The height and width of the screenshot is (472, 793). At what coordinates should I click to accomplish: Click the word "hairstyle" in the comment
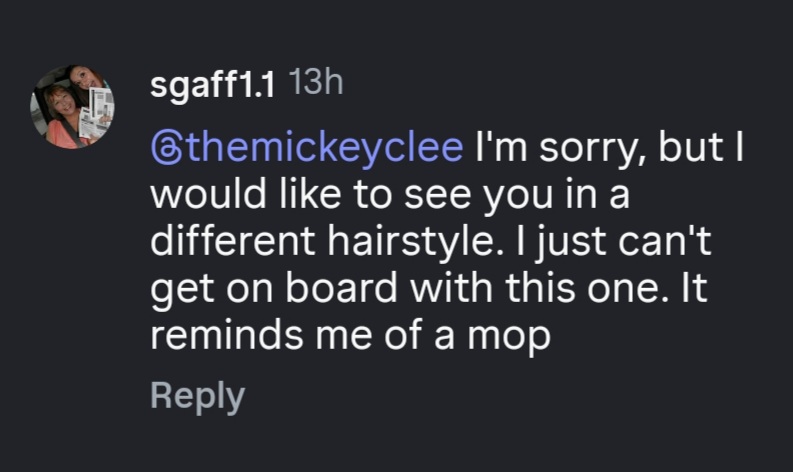(x=416, y=242)
